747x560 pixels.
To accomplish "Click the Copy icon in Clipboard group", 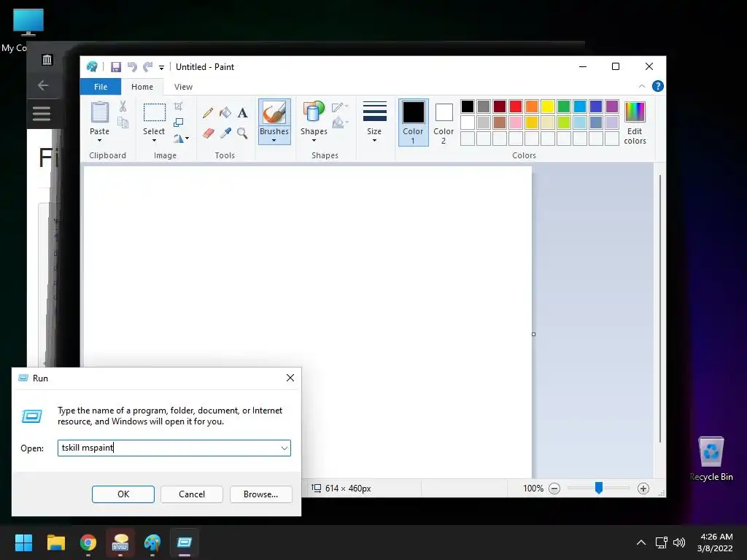I will tap(123, 122).
